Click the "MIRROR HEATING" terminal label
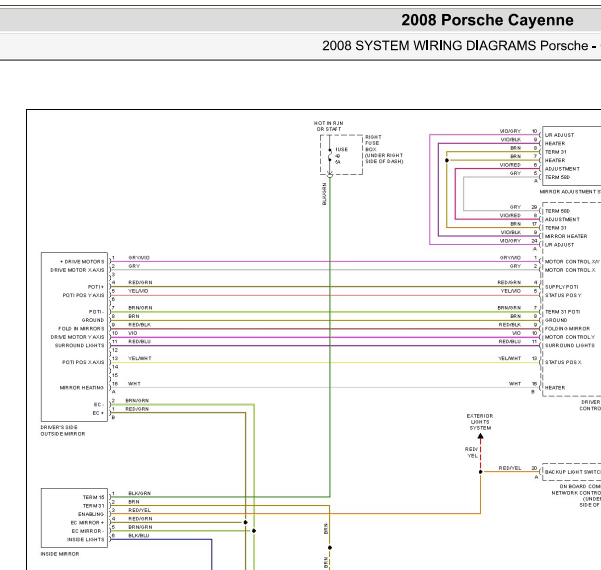 82,388
